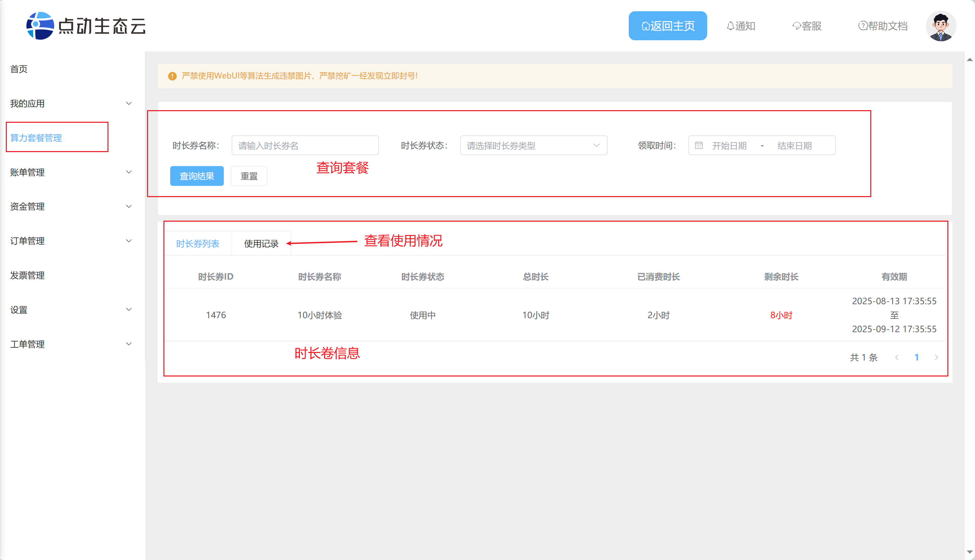The image size is (975, 560).
Task: Click 2025-09-12 17:35:55 expiry date
Action: pyautogui.click(x=894, y=329)
